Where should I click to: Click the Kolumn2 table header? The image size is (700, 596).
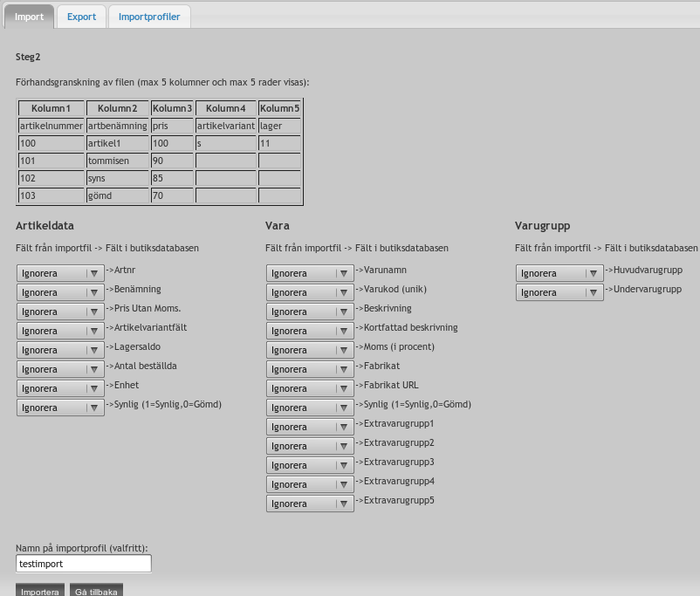118,108
